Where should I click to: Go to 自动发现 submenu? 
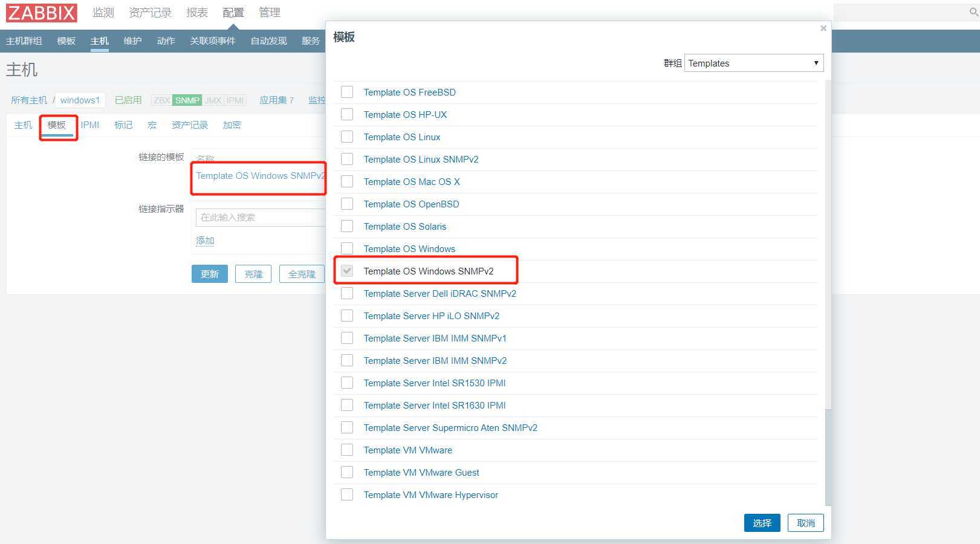click(269, 40)
